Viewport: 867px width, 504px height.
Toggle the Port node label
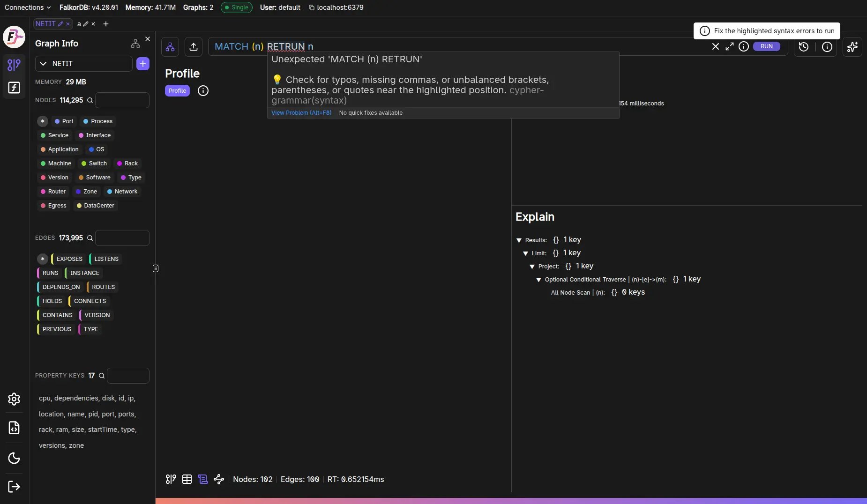point(64,121)
